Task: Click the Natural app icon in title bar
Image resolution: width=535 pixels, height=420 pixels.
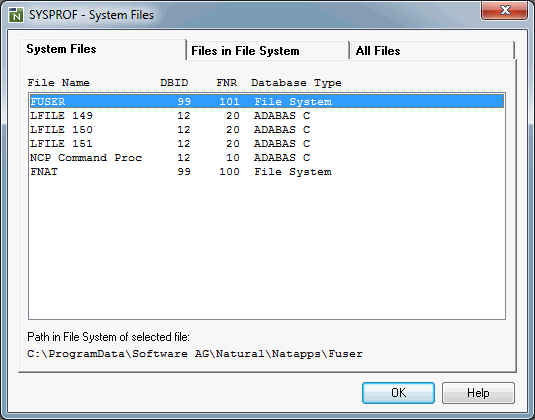Action: pyautogui.click(x=16, y=15)
